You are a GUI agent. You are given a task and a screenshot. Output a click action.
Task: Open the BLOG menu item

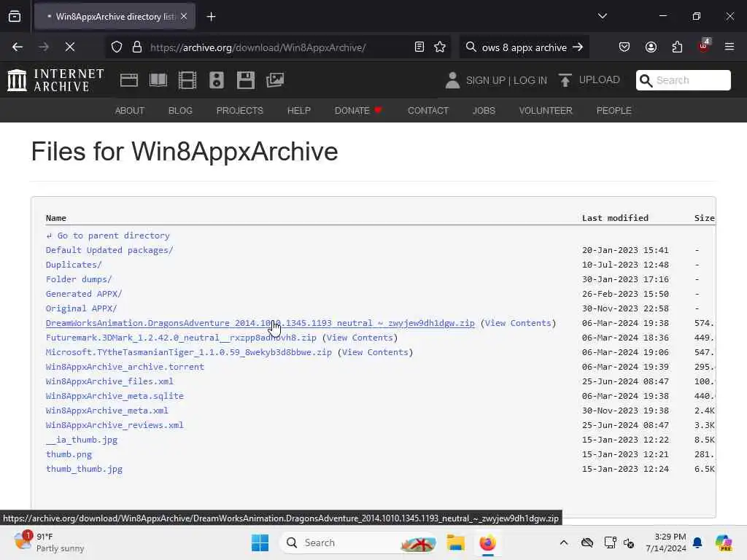(180, 111)
